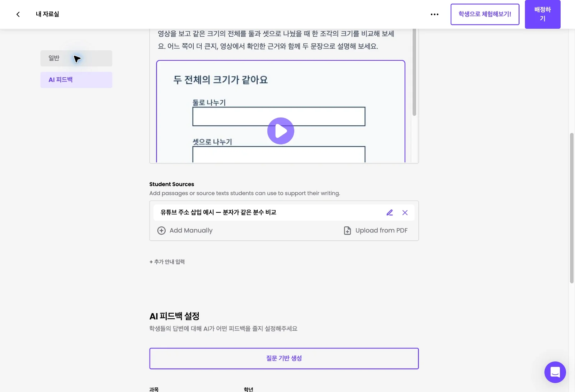Open the three-dot more options menu
Viewport: 575px width, 392px height.
click(434, 14)
